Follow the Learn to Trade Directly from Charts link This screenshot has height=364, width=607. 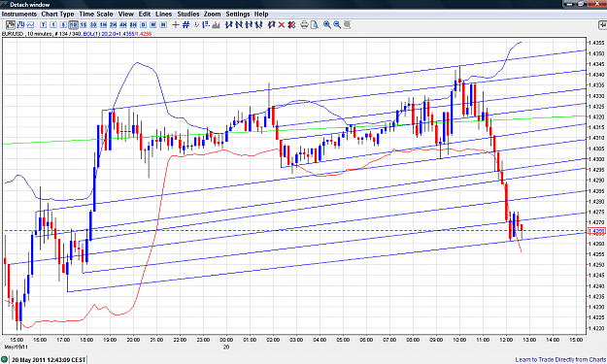[x=560, y=360]
